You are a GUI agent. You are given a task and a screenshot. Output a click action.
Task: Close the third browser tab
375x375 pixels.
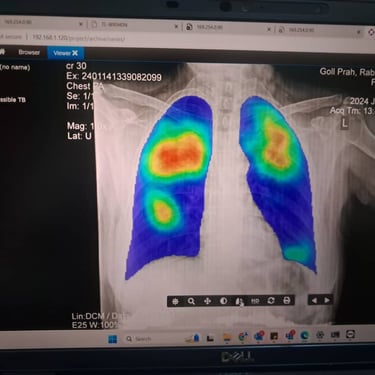coord(269,29)
